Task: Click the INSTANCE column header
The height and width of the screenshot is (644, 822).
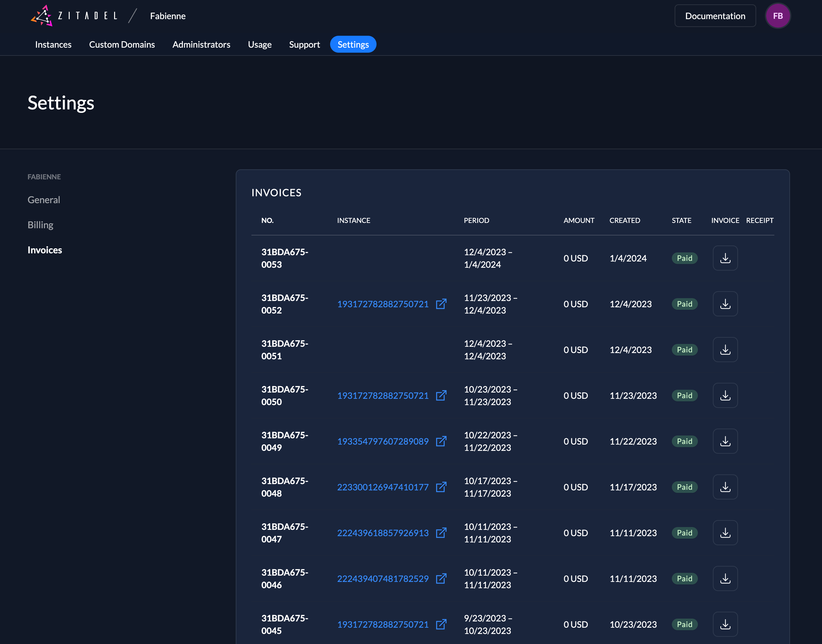Action: click(x=354, y=221)
